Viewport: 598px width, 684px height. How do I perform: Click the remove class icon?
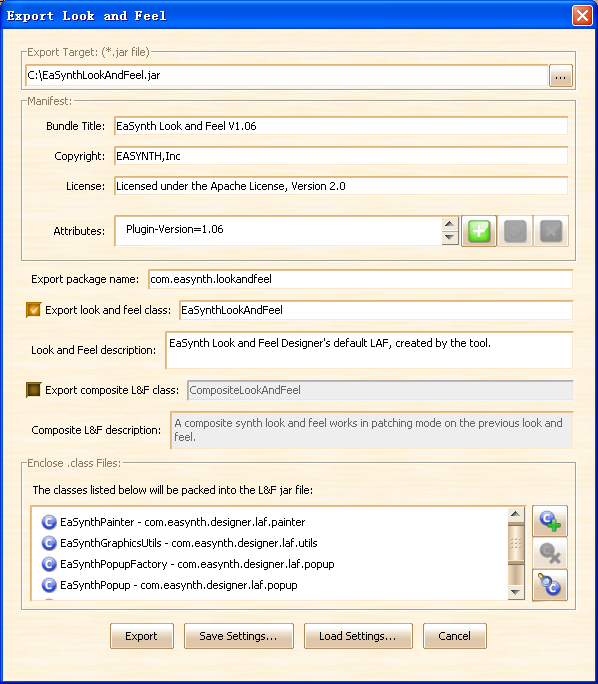pyautogui.click(x=550, y=553)
